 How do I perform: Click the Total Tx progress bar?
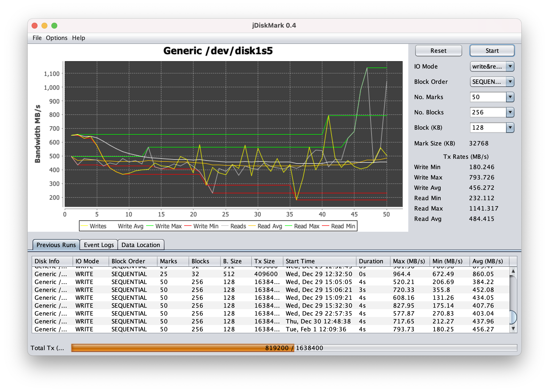(294, 348)
